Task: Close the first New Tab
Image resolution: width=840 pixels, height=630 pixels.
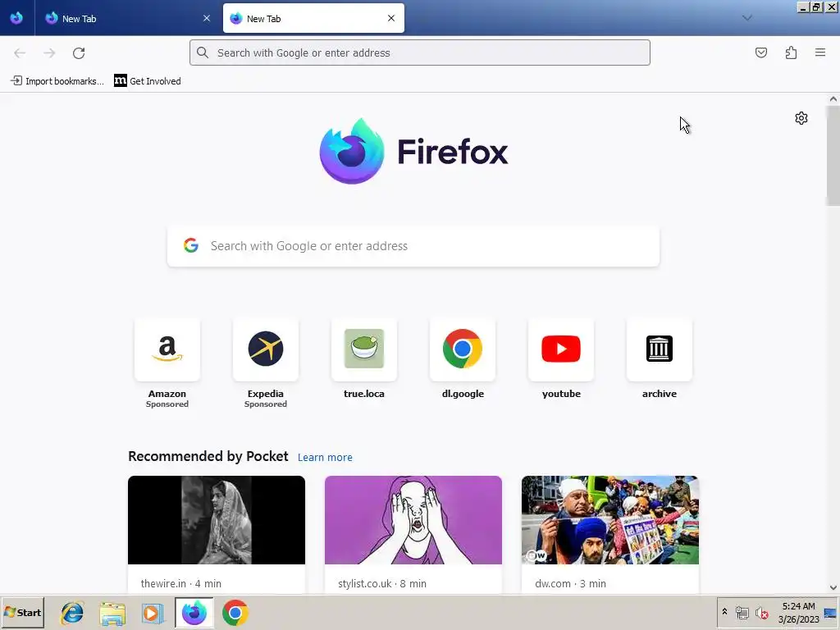Action: pyautogui.click(x=207, y=18)
